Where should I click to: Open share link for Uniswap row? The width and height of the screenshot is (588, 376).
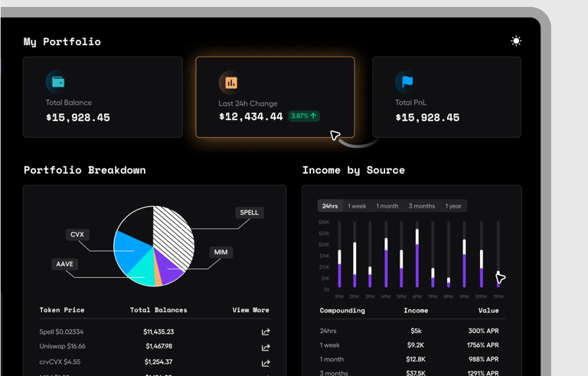click(x=266, y=348)
